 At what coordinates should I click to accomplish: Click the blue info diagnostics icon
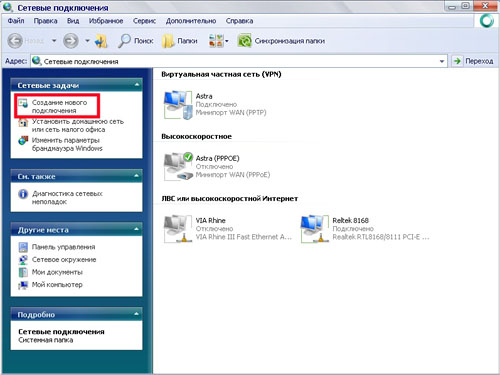click(x=23, y=194)
